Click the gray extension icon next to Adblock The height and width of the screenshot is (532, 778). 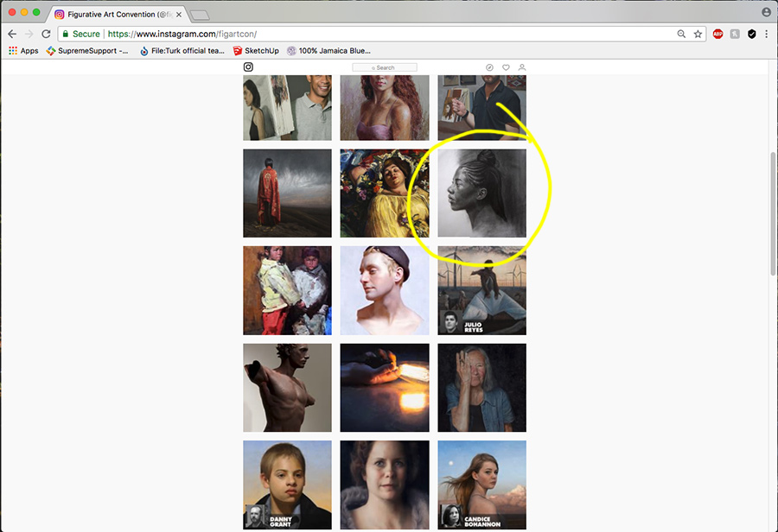click(x=735, y=34)
